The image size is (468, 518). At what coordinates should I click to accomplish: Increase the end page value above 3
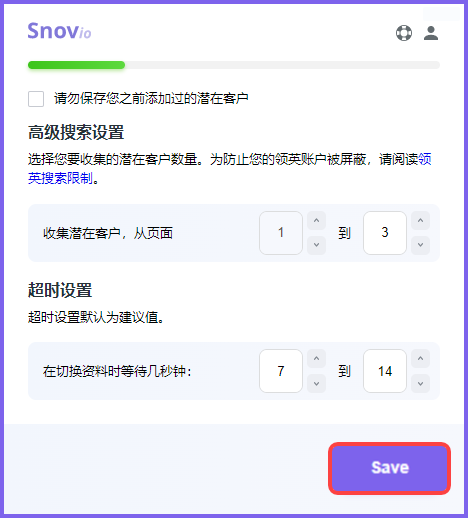point(420,220)
